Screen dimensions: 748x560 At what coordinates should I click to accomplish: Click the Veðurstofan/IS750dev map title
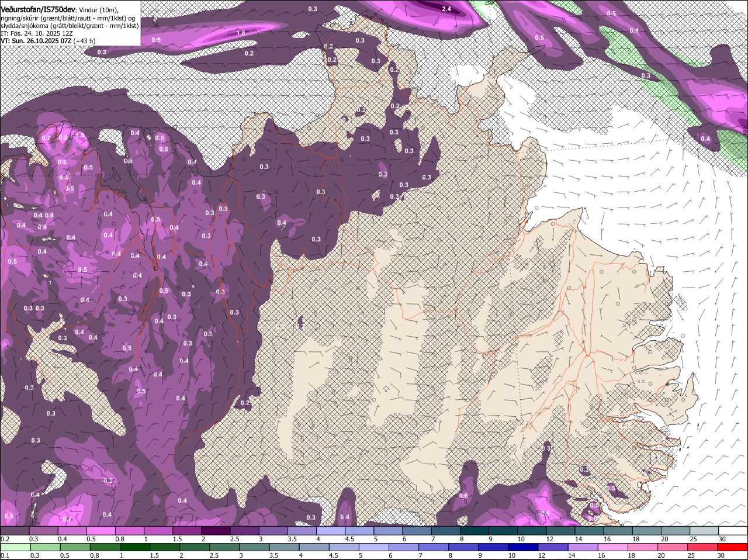pos(38,9)
